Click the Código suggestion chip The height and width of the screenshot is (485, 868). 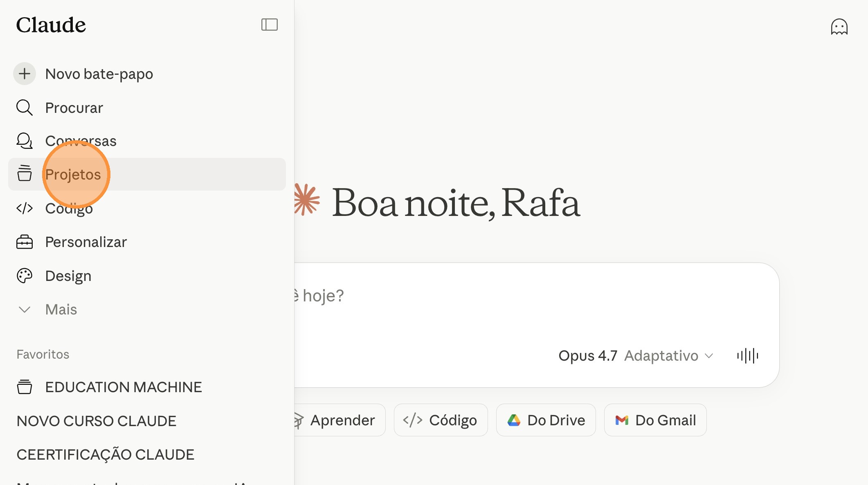(441, 420)
